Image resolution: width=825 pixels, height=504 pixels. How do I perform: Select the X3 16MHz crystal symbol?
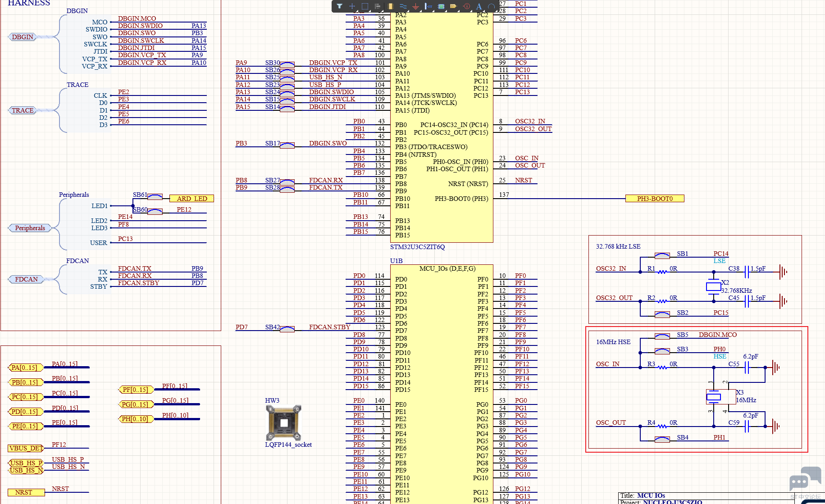point(721,397)
